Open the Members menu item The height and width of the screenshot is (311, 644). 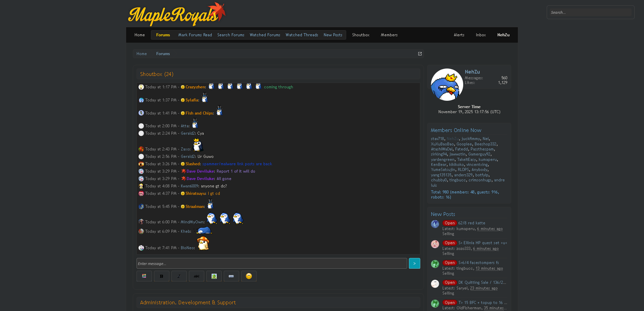[x=389, y=35]
